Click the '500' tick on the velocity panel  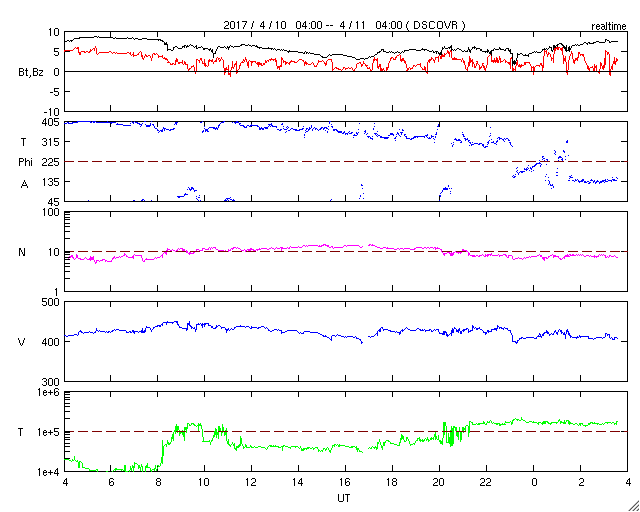pos(51,302)
